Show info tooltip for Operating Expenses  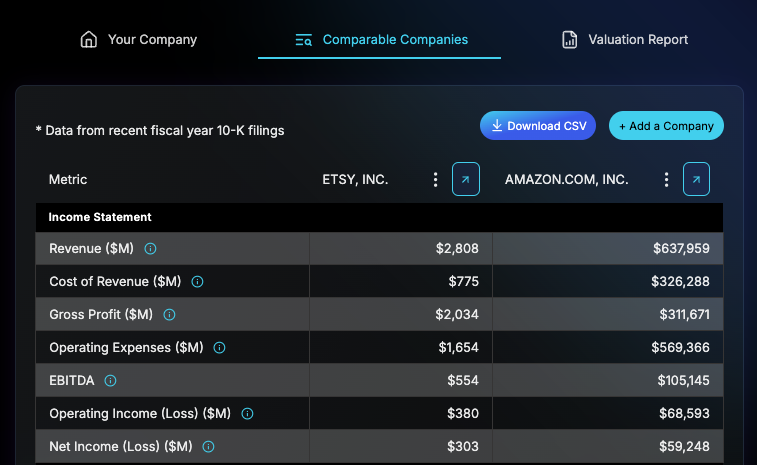pyautogui.click(x=219, y=348)
